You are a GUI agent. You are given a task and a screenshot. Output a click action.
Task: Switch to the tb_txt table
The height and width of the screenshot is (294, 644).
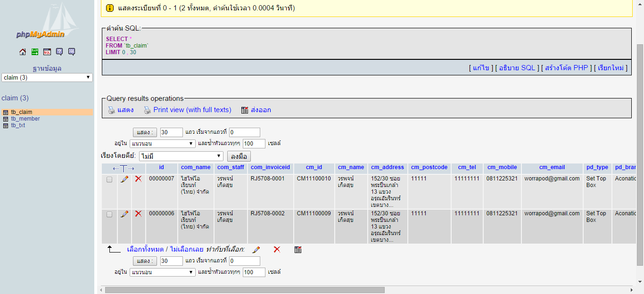(x=18, y=125)
